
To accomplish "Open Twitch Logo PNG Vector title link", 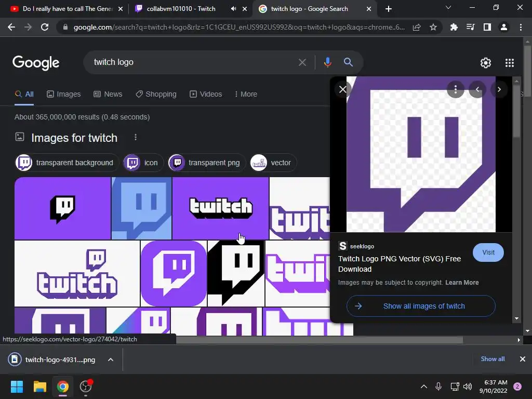I will tap(400, 264).
